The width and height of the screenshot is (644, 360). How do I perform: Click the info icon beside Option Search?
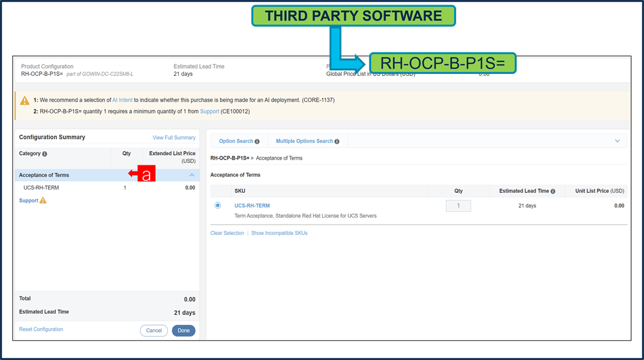tap(257, 142)
